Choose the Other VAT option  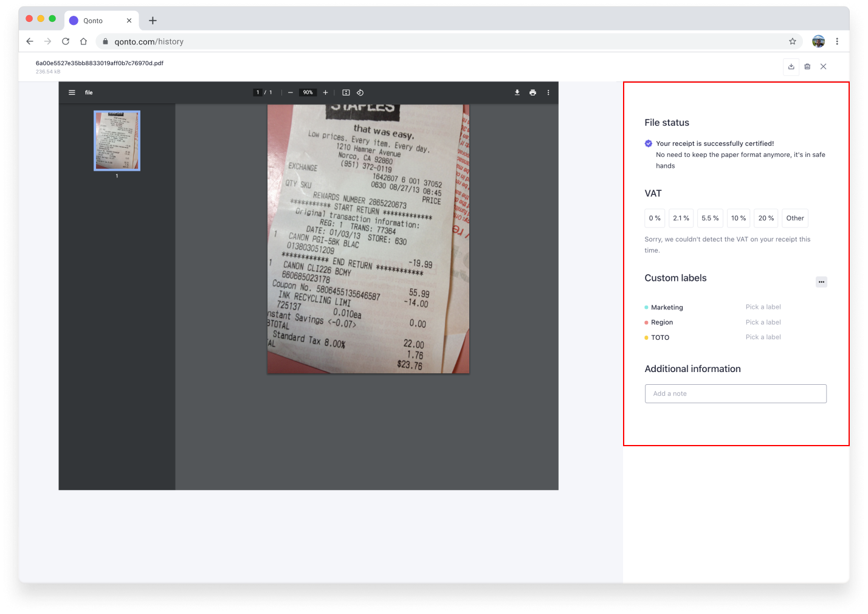[x=795, y=218]
